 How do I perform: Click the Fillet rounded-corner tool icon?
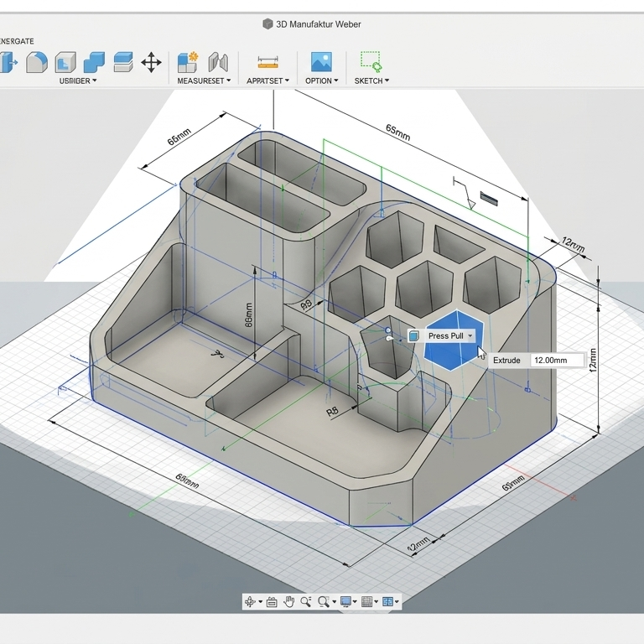36,62
